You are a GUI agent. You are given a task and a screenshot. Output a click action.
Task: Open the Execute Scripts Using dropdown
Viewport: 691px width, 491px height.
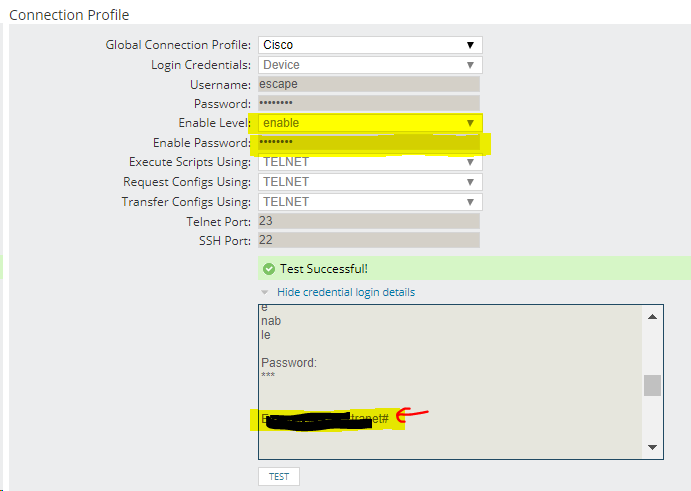pyautogui.click(x=370, y=162)
